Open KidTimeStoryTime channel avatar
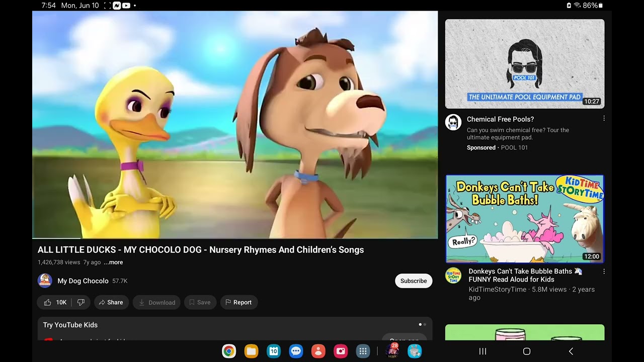This screenshot has width=644, height=362. [x=453, y=275]
